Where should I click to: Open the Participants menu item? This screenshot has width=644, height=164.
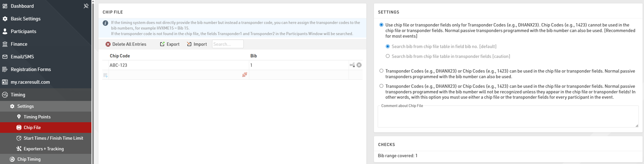23,31
